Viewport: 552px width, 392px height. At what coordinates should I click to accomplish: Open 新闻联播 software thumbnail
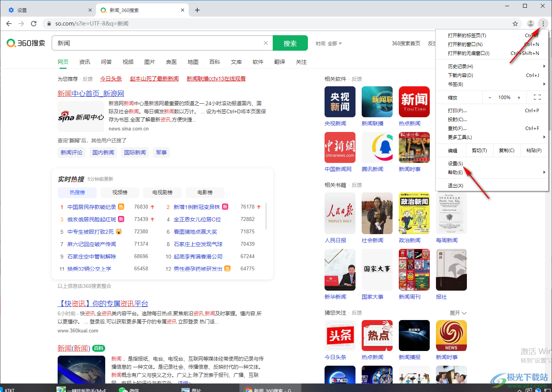(377, 102)
